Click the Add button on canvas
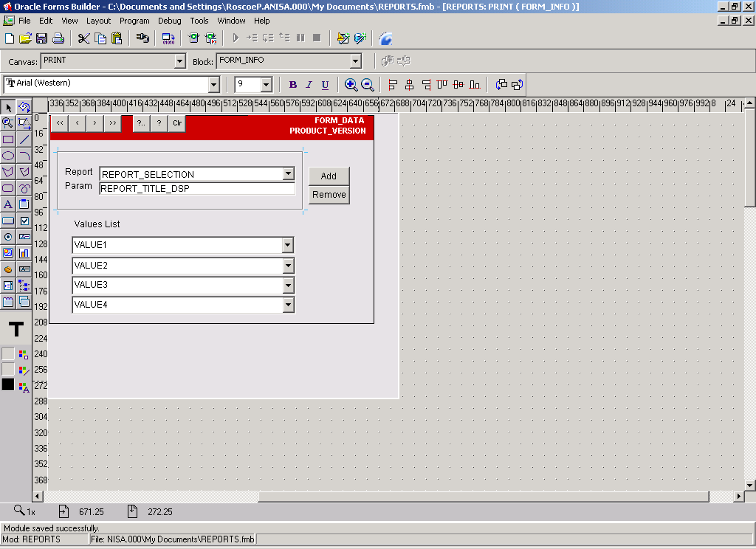 click(x=329, y=176)
